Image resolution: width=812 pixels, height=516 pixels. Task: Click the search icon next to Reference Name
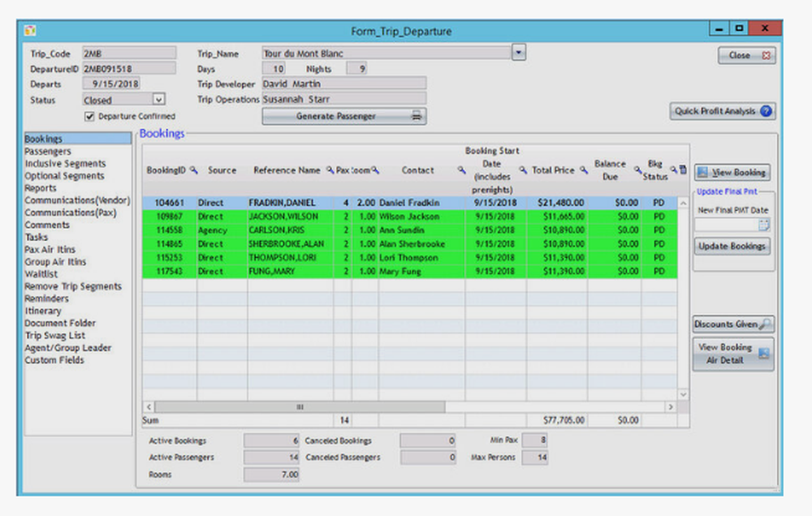click(x=330, y=170)
